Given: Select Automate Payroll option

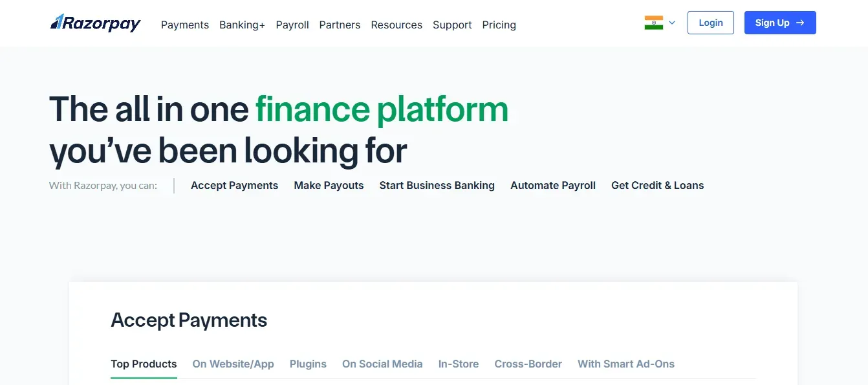Looking at the screenshot, I should (x=552, y=185).
